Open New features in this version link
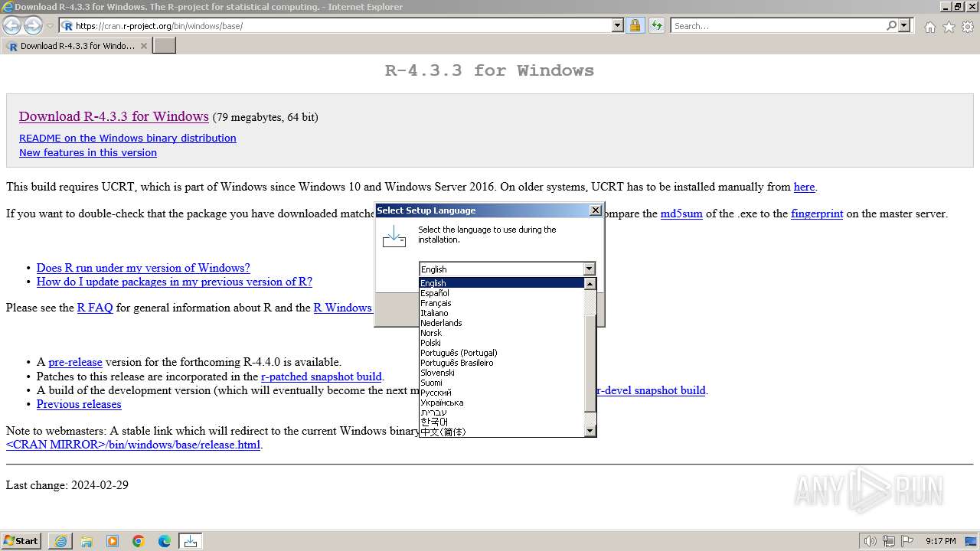Screen dimensions: 980x551 tap(88, 153)
